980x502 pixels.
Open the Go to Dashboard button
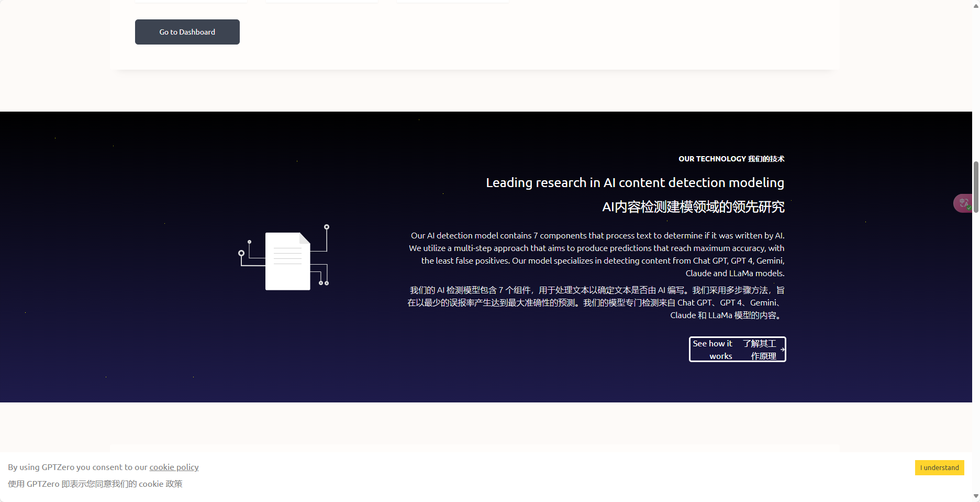click(x=187, y=32)
